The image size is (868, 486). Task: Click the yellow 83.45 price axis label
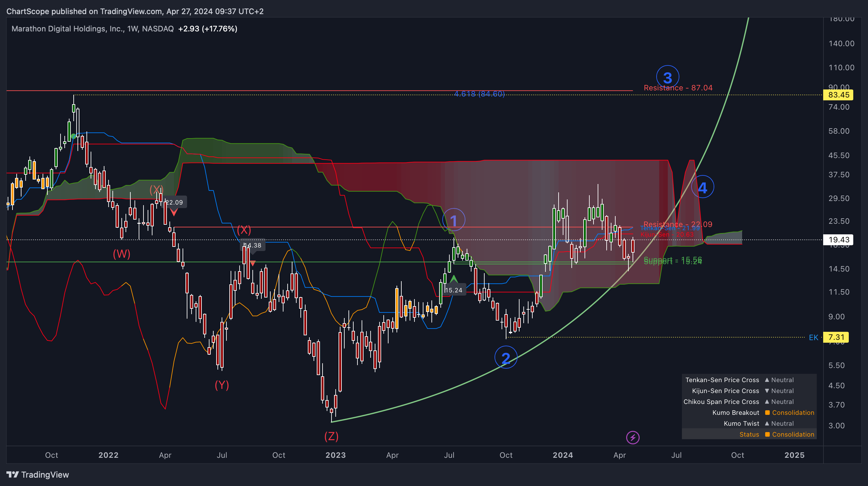[838, 95]
